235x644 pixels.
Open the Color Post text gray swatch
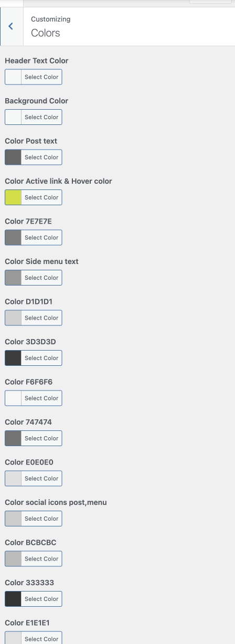[x=13, y=157]
